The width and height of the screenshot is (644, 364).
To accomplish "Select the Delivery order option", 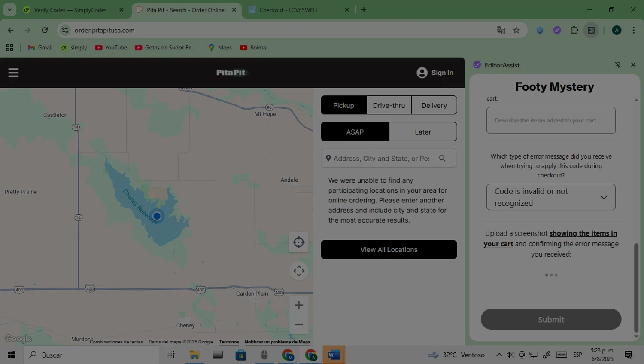I will point(434,105).
